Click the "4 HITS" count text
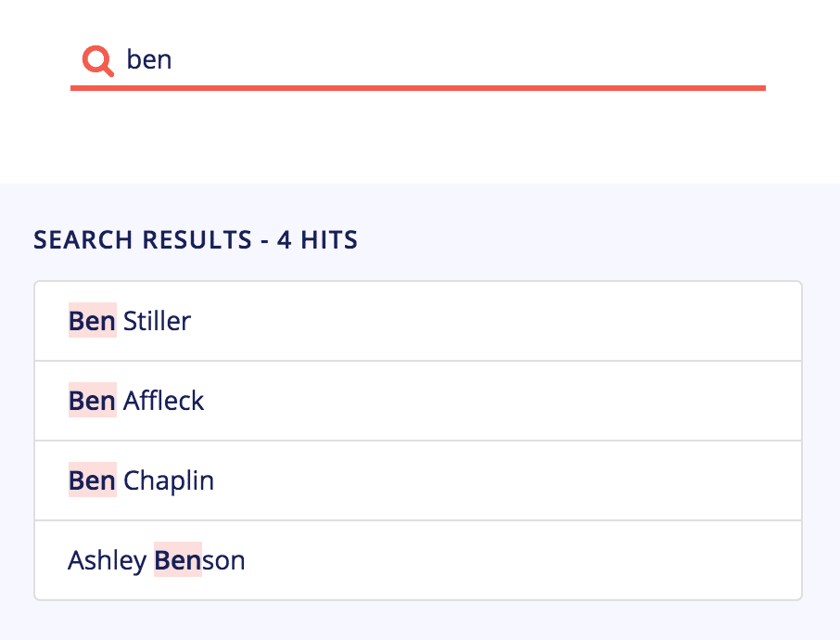This screenshot has height=640, width=840. (317, 239)
